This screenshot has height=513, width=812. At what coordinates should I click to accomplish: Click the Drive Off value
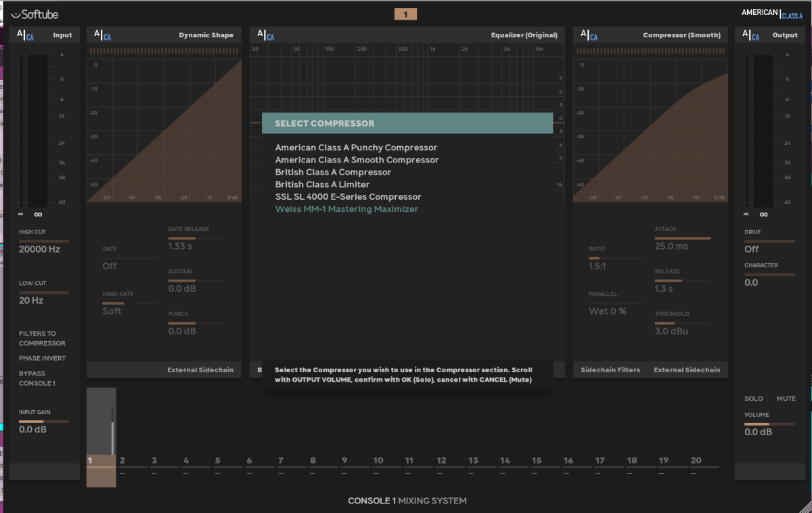[752, 249]
